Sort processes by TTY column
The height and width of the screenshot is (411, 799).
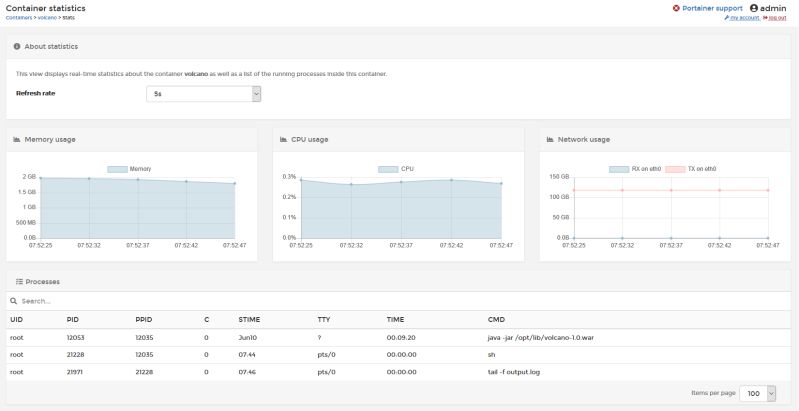(324, 320)
